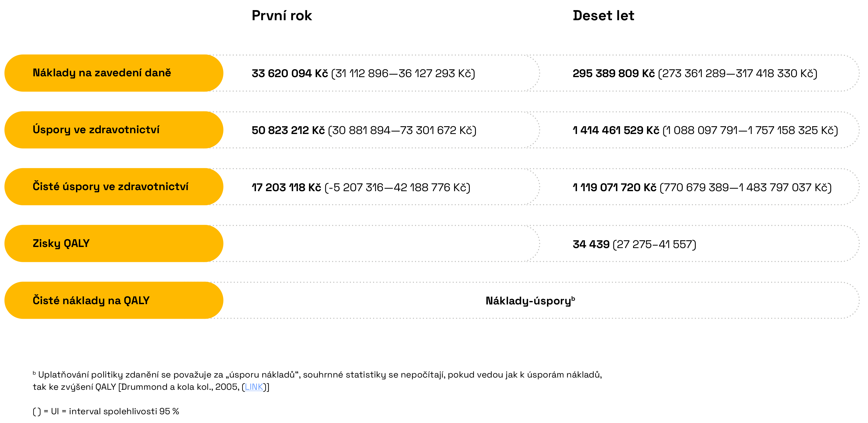Click the 1 119 071 720 Kč value

point(614,187)
